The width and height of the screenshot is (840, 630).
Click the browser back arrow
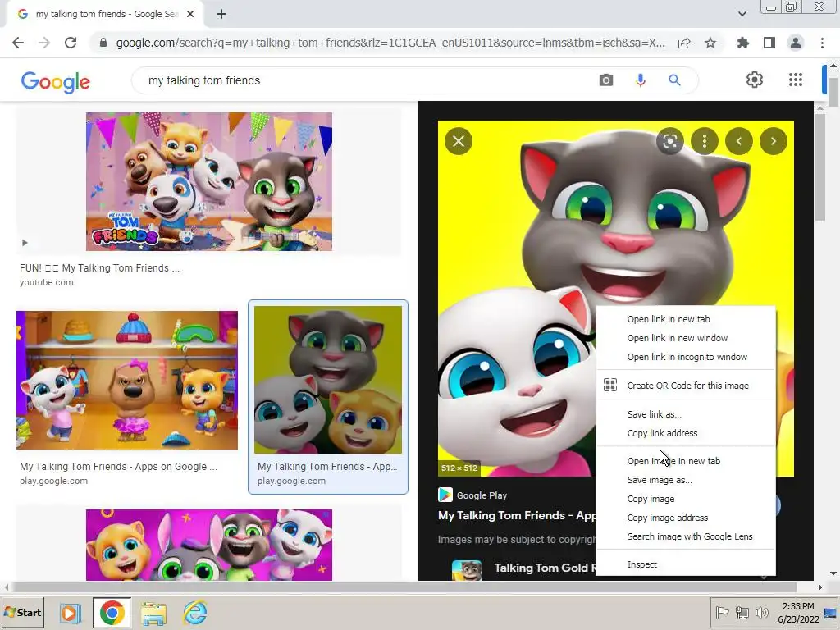[18, 43]
